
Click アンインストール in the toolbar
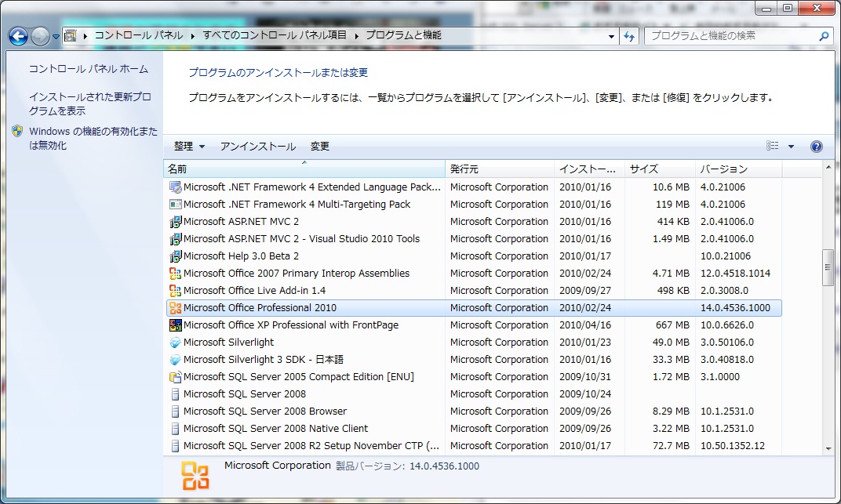coord(257,147)
